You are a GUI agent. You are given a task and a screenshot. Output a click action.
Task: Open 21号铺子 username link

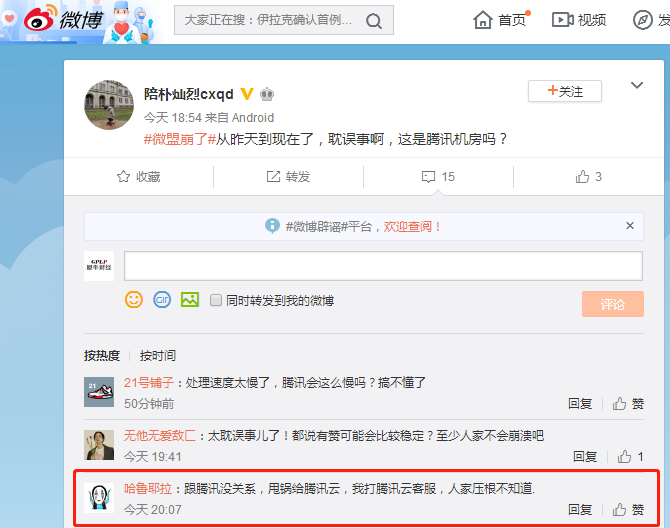(149, 382)
